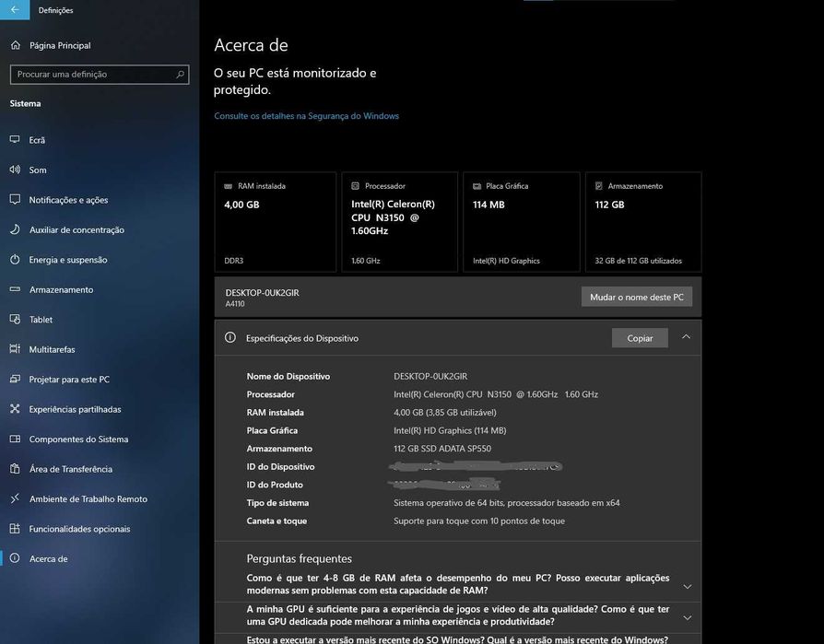The image size is (824, 644).
Task: Click the Armazenamento drive icon in sidebar
Action: point(15,289)
